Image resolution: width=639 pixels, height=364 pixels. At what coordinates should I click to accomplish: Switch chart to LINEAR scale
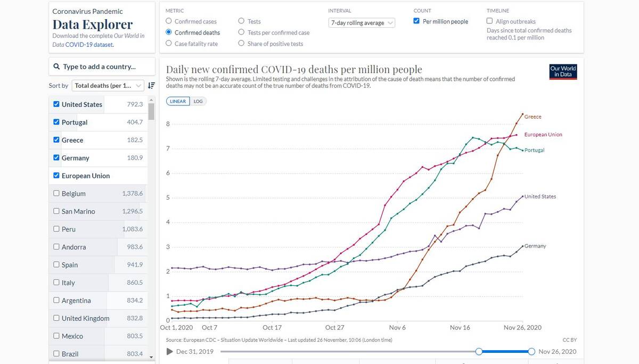[178, 101]
